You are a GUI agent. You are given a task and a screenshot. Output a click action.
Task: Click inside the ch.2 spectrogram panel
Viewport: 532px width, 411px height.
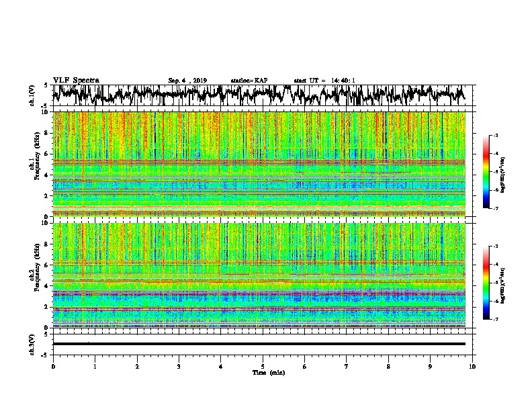(259, 275)
